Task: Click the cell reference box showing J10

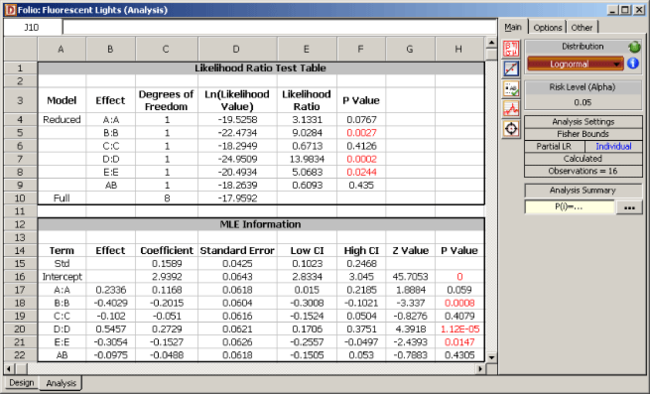Action: tap(32, 27)
